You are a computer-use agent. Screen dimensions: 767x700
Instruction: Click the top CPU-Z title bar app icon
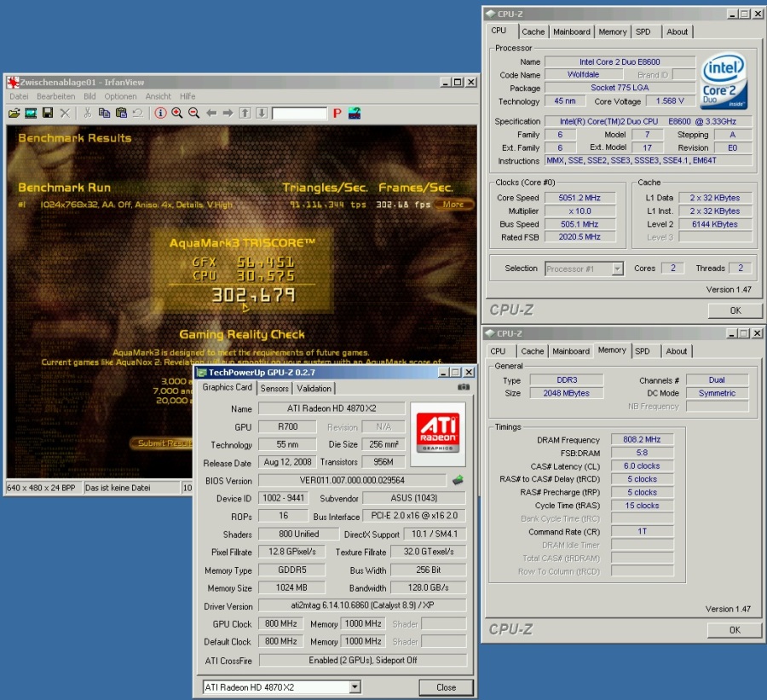[491, 14]
